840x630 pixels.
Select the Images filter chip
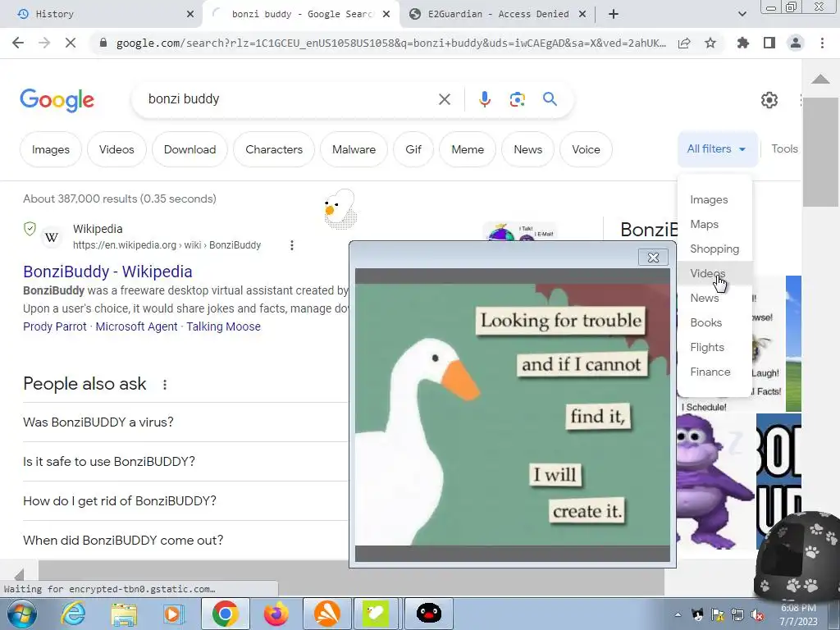tap(51, 149)
